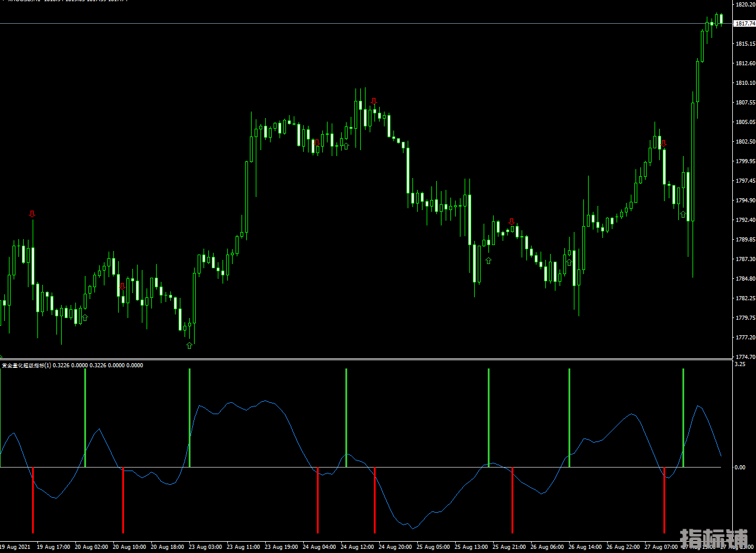Click the red sell arrow above the 19 Aug spike candle
Screen dimensions: 756x553
(33, 214)
